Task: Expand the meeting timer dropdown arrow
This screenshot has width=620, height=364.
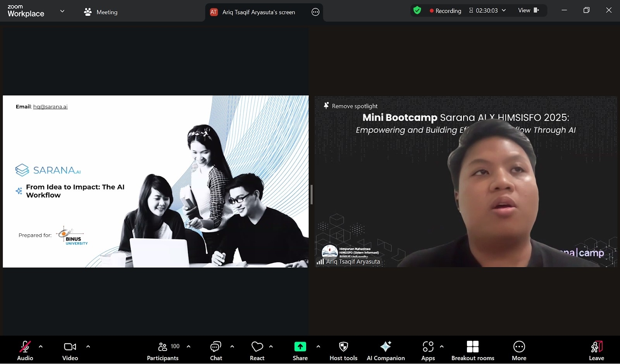Action: (x=504, y=10)
